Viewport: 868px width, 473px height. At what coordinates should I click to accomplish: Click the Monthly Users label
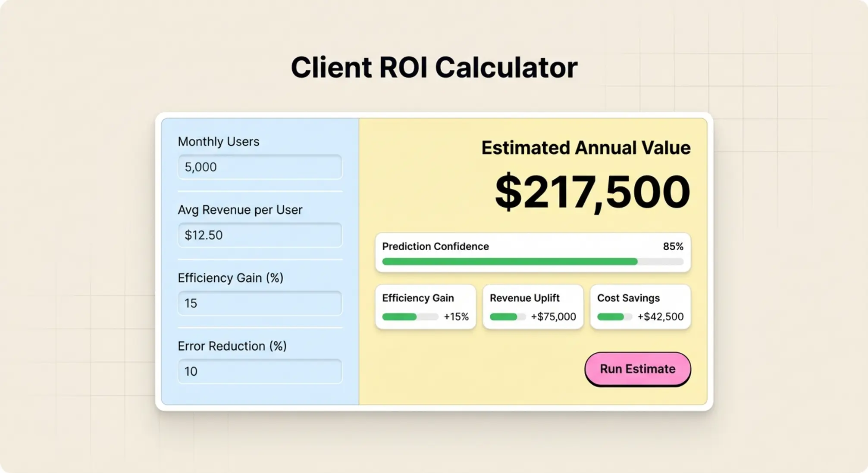click(x=218, y=142)
